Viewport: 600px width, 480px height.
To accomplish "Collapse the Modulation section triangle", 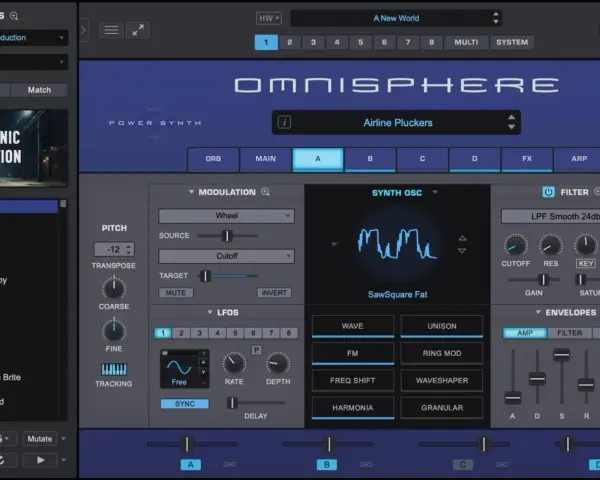I will click(191, 192).
